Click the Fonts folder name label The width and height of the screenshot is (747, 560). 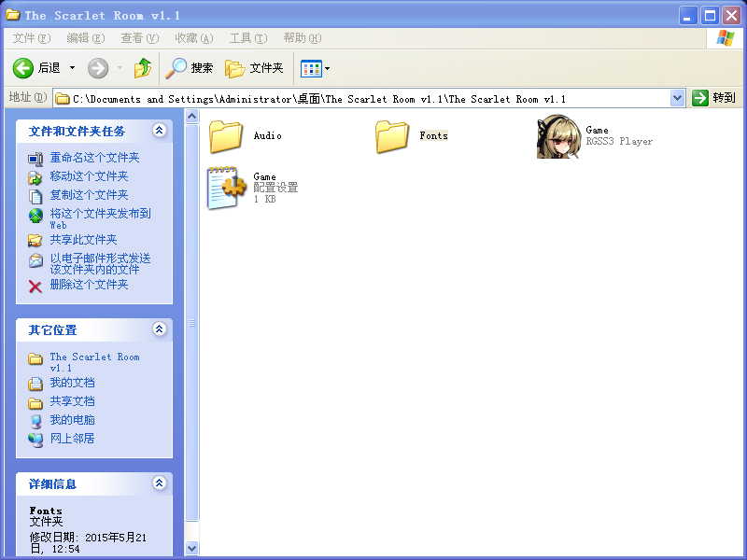click(433, 135)
